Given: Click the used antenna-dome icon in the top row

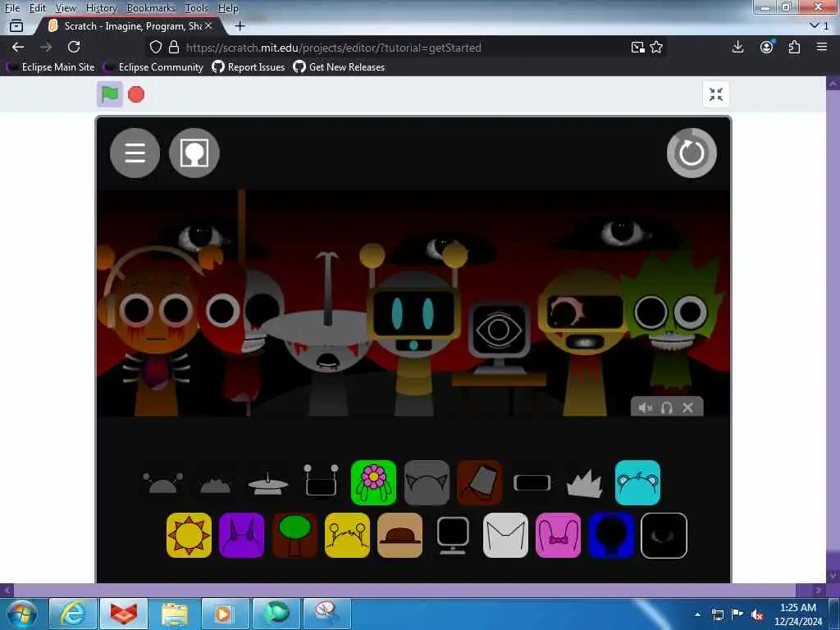Looking at the screenshot, I should [163, 482].
